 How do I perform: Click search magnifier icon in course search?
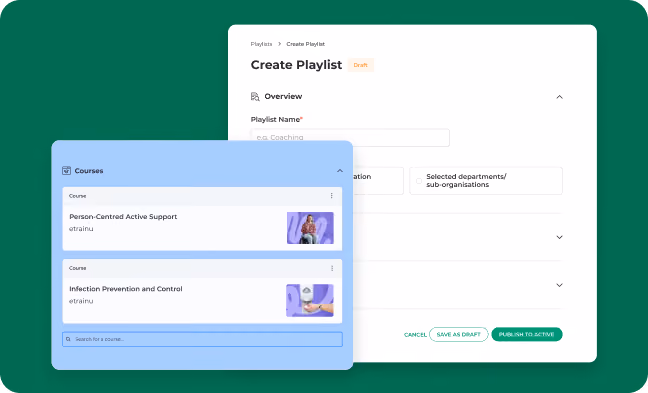(x=68, y=339)
